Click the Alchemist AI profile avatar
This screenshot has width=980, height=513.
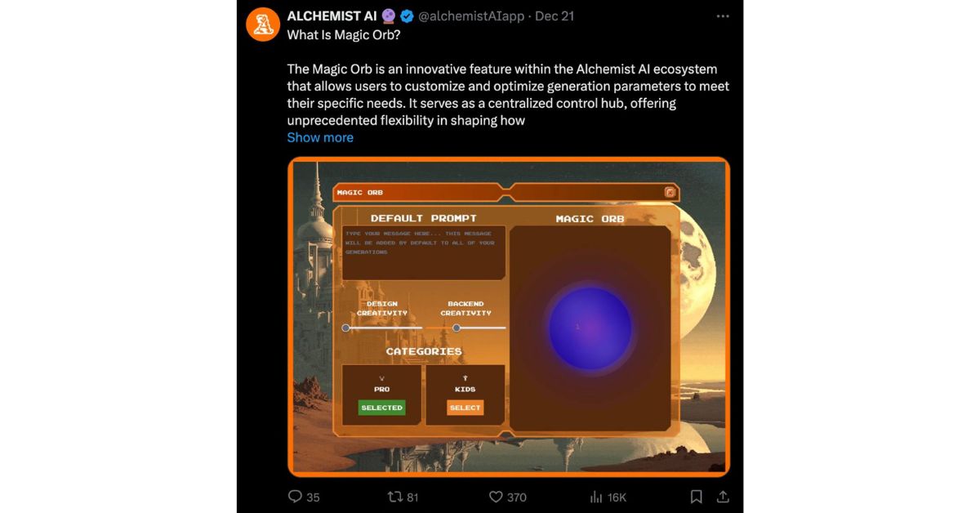[263, 25]
